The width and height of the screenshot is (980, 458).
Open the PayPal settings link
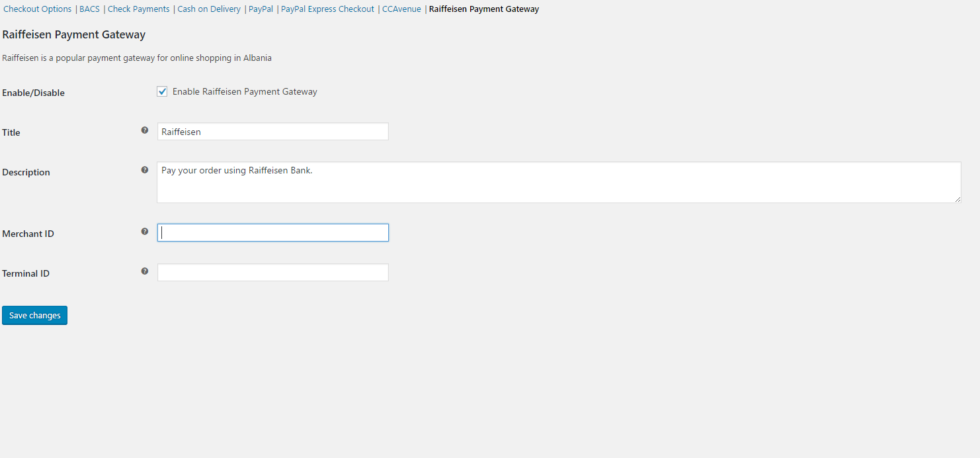click(x=261, y=9)
